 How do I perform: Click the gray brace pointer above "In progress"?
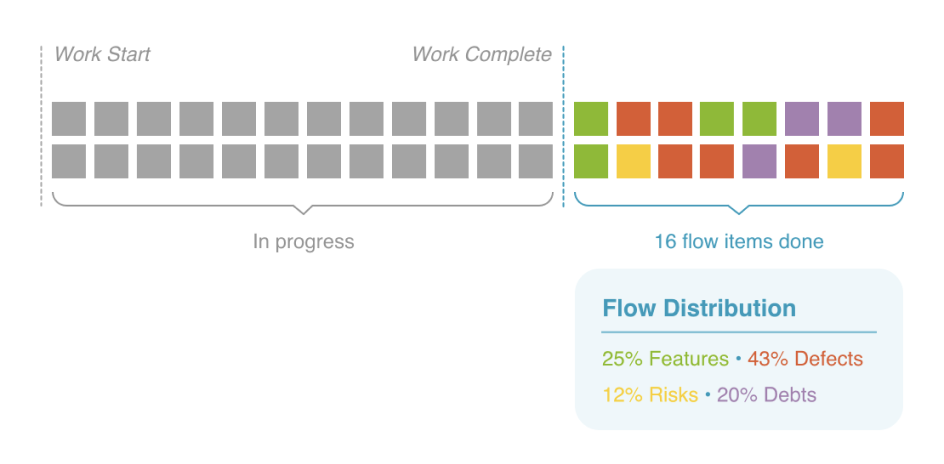click(303, 208)
